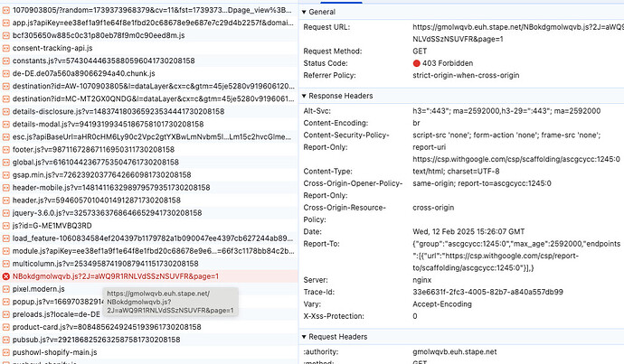Click the Alt-Svc header value
Viewport: 624px width, 364px height.
tap(506, 111)
